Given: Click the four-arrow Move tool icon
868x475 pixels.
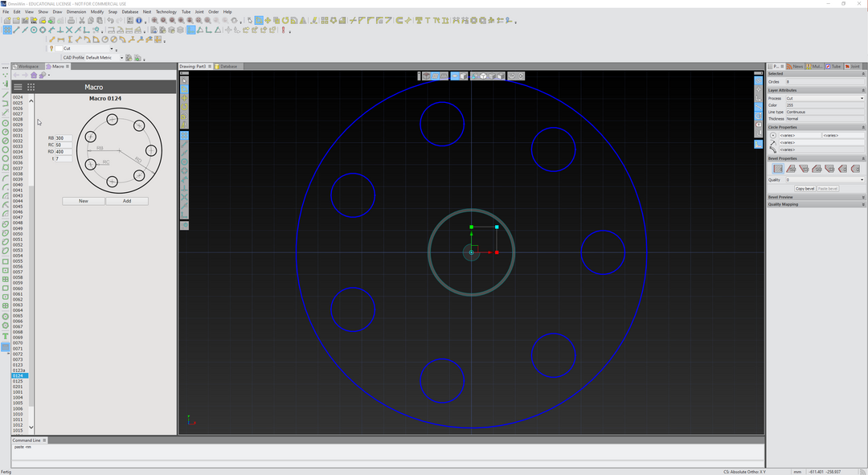Looking at the screenshot, I should coord(268,20).
